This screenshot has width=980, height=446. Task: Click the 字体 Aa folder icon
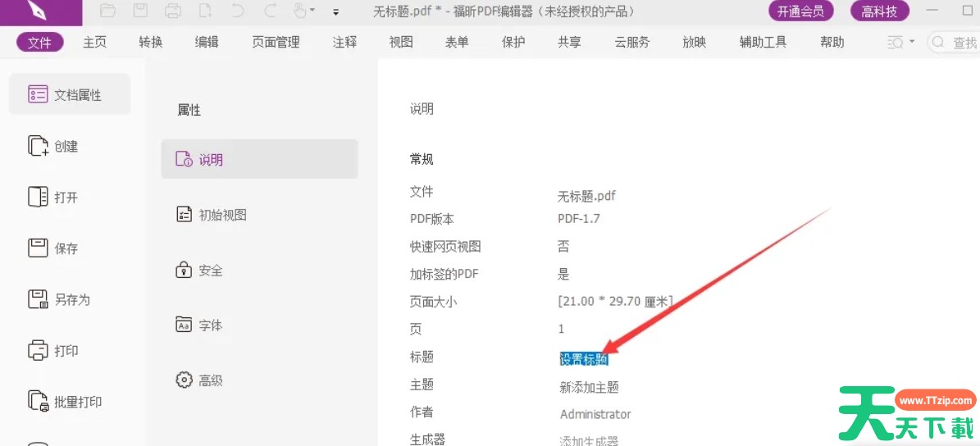point(184,325)
